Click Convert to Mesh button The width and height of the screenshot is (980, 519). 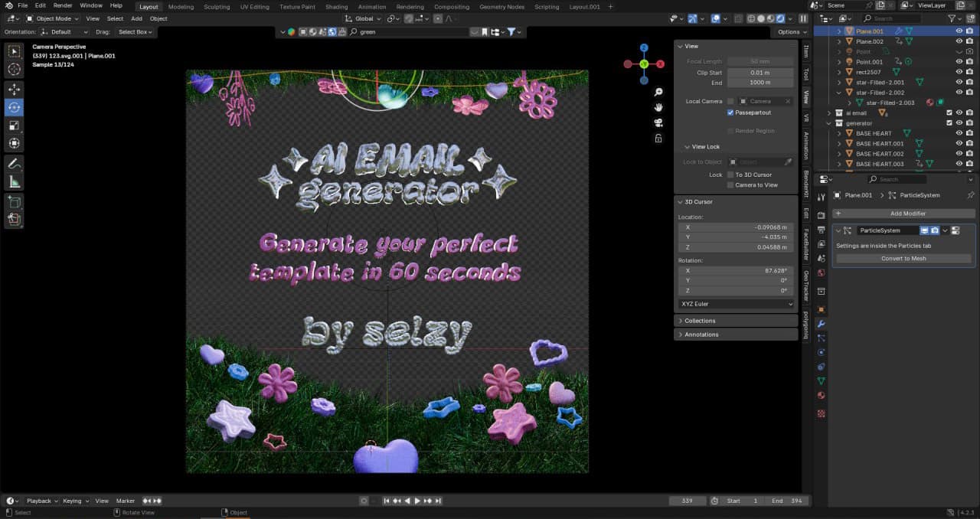(903, 259)
